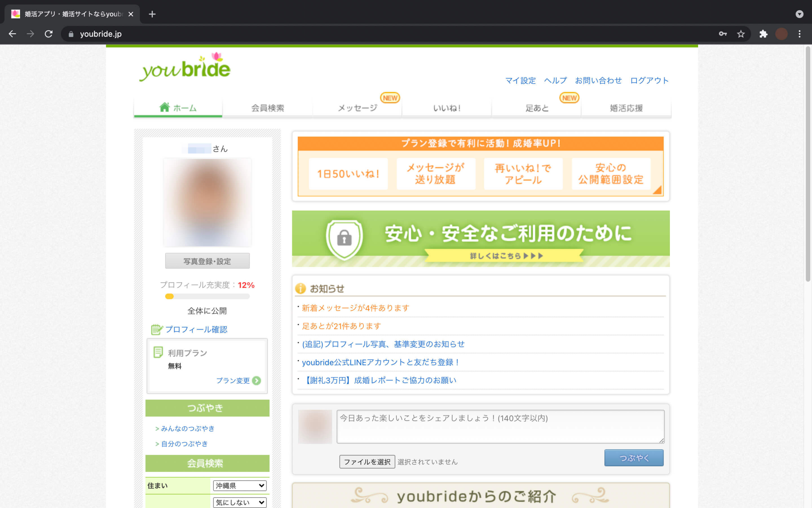Screen dimensions: 812x508
Task: Open the お問い合わせ link
Action: [x=598, y=81]
